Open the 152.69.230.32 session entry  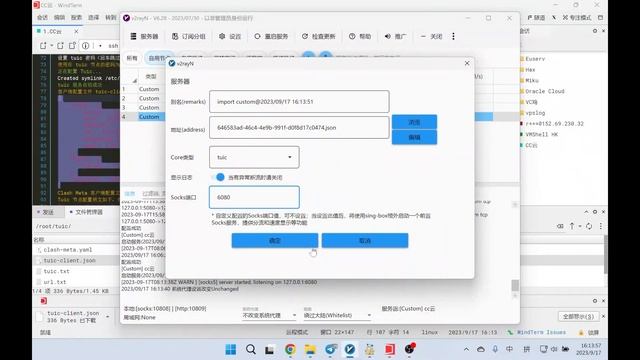click(554, 123)
